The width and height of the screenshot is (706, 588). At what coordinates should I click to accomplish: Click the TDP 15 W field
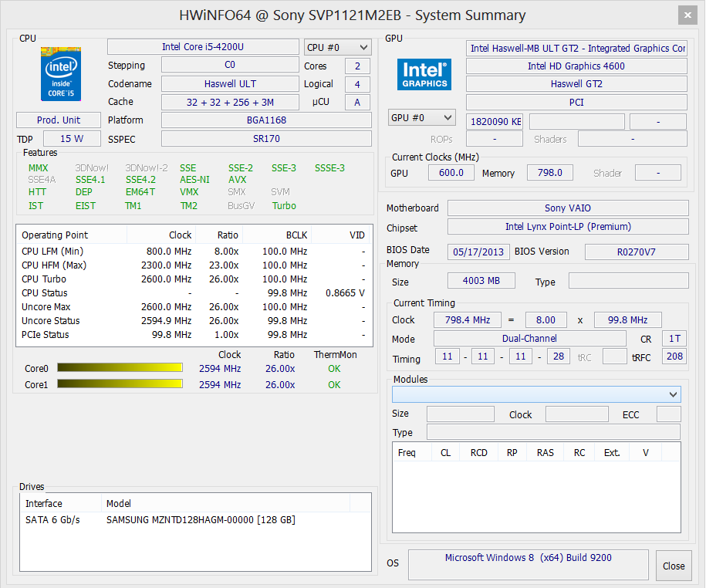[72, 139]
